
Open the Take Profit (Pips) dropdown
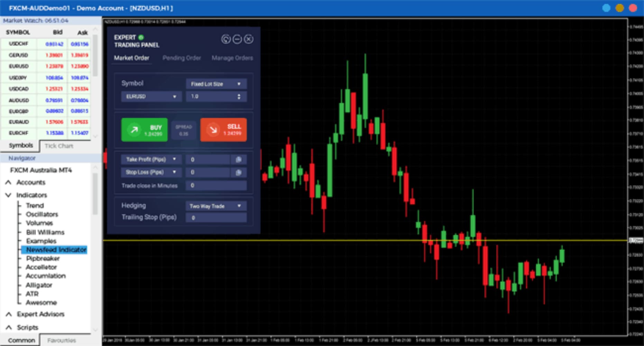[x=150, y=160]
